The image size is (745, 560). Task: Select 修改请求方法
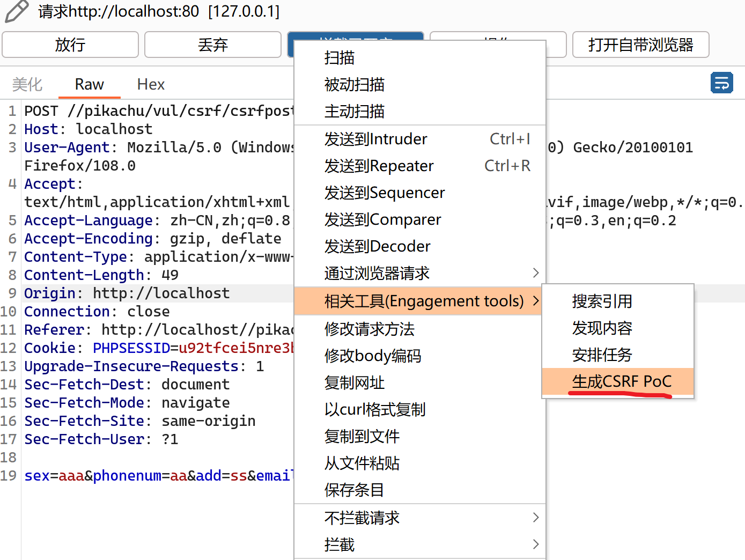[420, 329]
